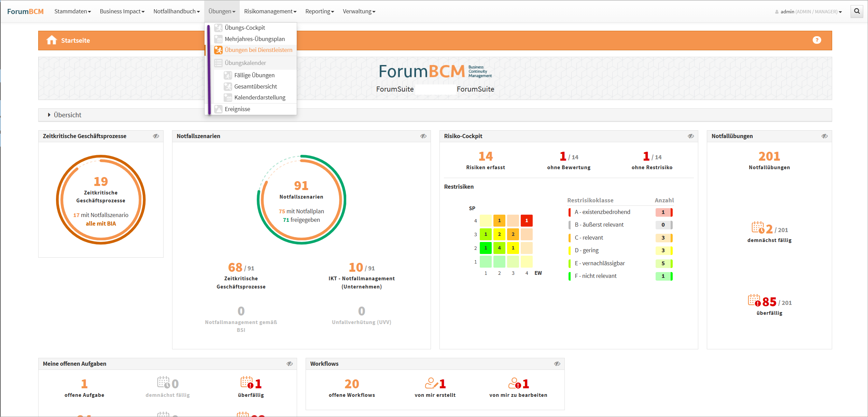The width and height of the screenshot is (868, 417).
Task: Click the red cell in risk matrix
Action: pyautogui.click(x=527, y=220)
